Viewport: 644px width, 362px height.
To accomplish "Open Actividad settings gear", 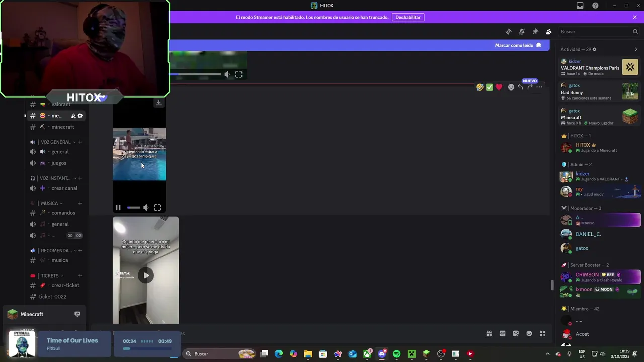I will (594, 49).
